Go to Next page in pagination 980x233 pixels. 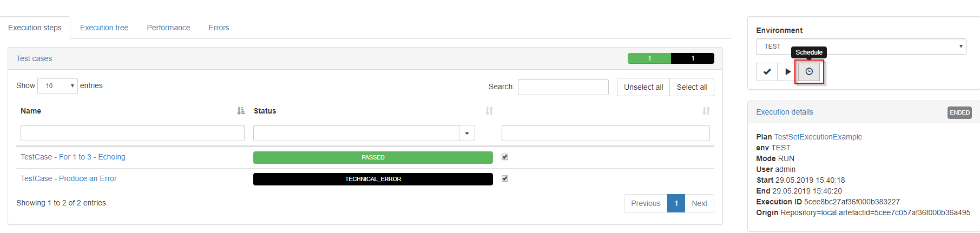pyautogui.click(x=700, y=203)
